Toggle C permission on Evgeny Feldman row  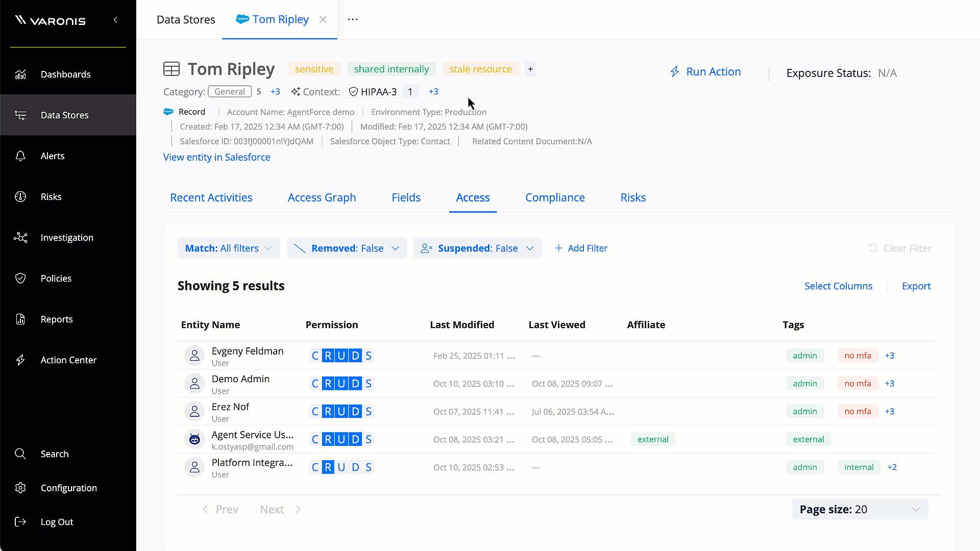315,356
